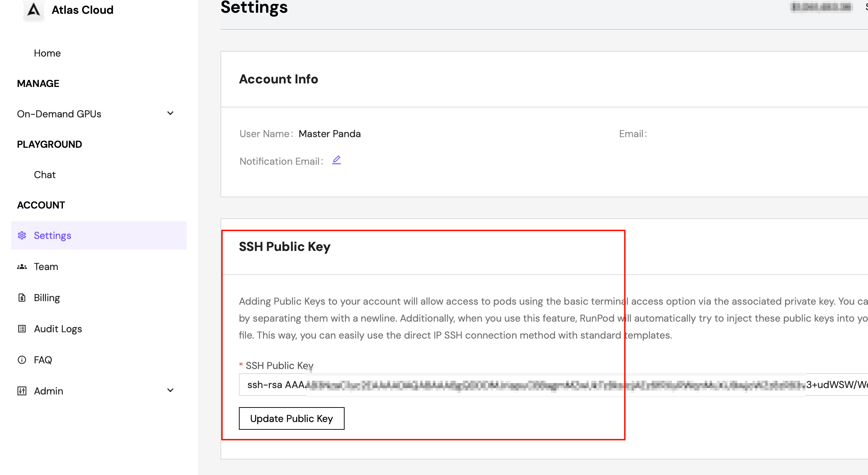Click the Audit Logs list icon

22,329
